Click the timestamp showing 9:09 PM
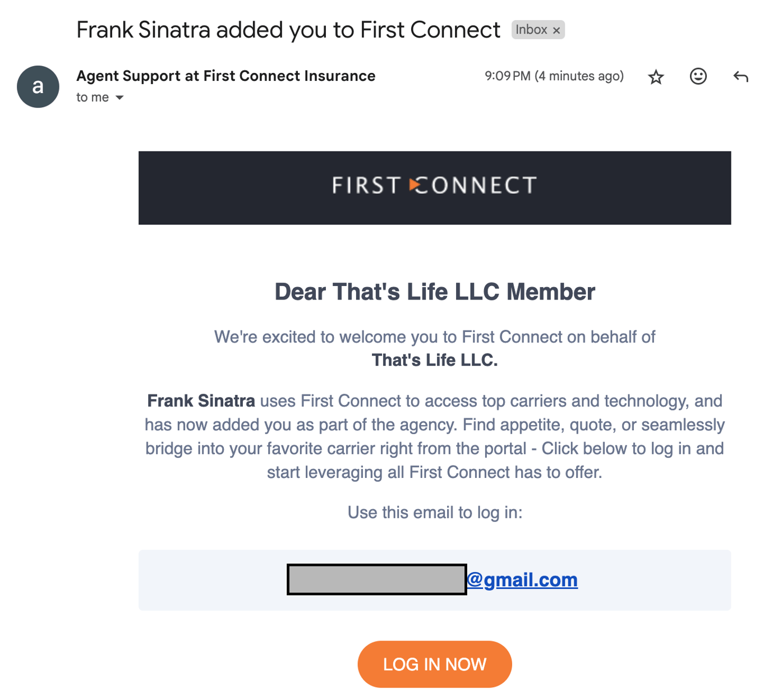Viewport: 764px width, 700px height. pos(554,76)
